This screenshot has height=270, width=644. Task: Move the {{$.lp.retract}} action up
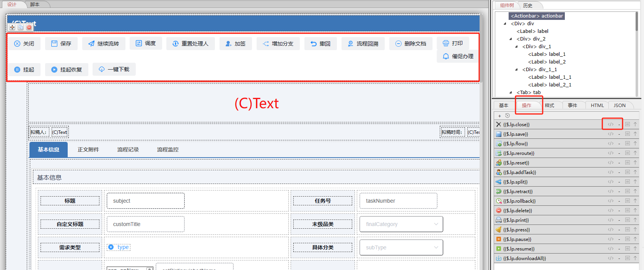(635, 191)
